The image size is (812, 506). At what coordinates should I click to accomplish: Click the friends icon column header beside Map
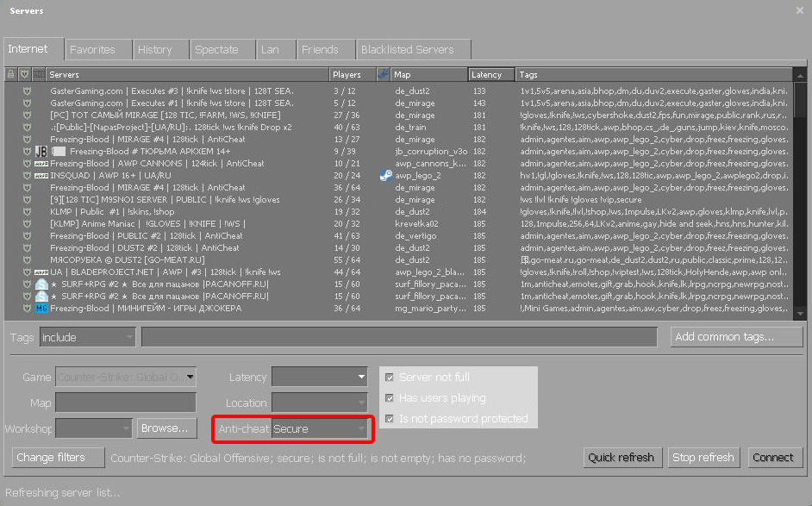(x=384, y=75)
